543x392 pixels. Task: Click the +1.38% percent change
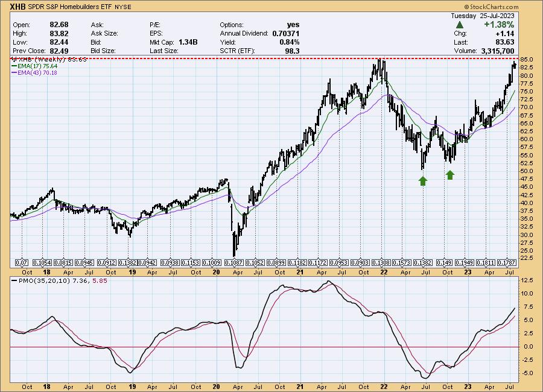(499, 25)
